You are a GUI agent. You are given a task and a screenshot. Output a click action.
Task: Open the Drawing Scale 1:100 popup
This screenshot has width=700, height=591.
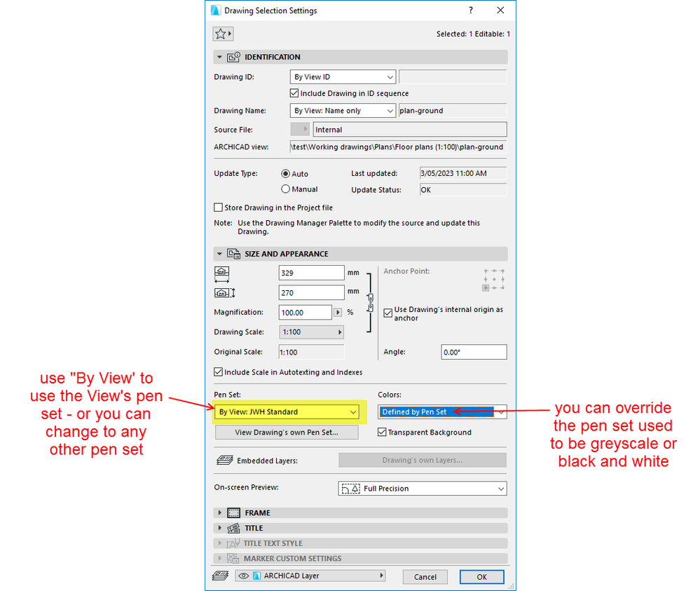click(x=311, y=332)
